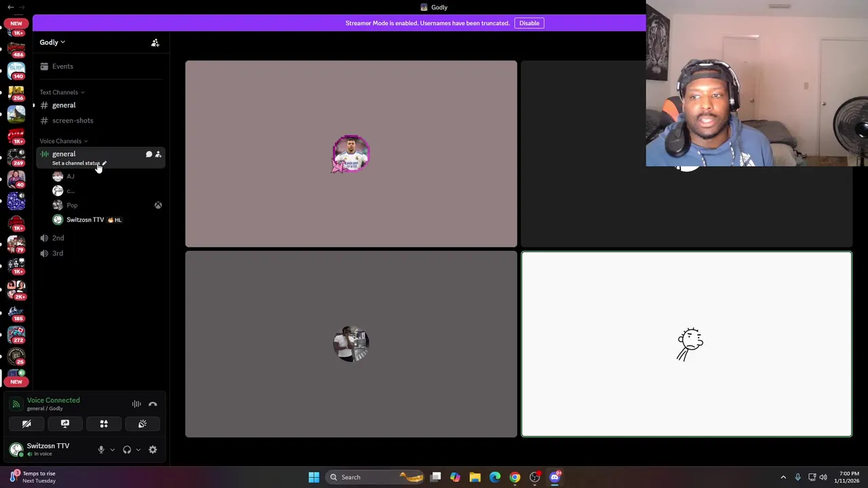The width and height of the screenshot is (868, 488).
Task: Open output device options arrow beside headphones
Action: [138, 449]
